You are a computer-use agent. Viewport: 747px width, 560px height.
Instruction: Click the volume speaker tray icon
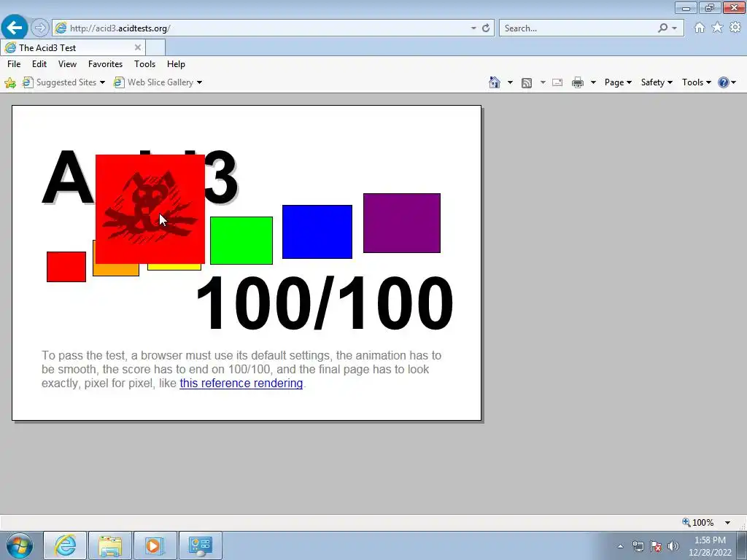673,546
